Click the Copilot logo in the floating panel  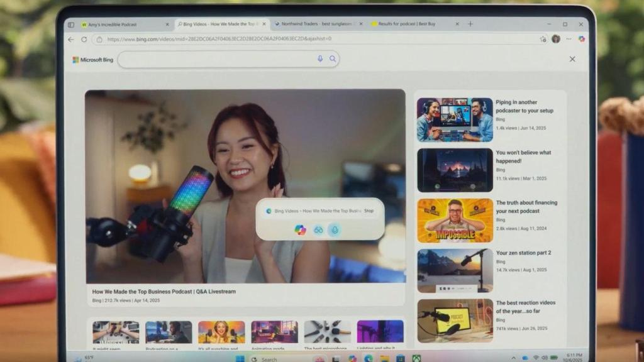301,230
